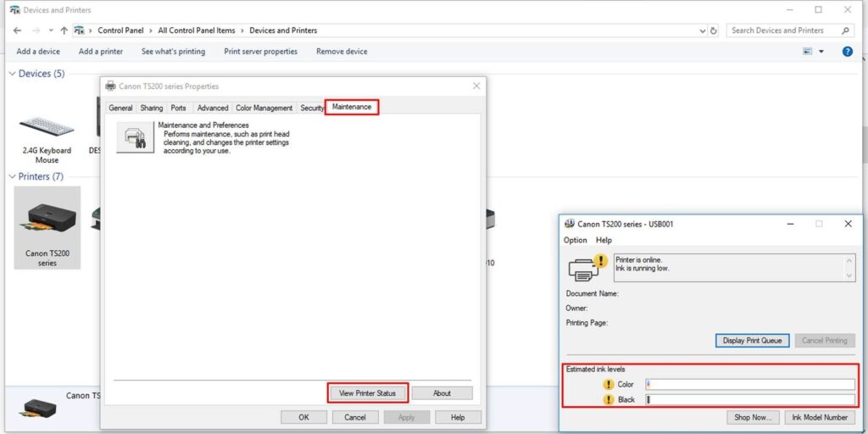Image resolution: width=868 pixels, height=434 pixels.
Task: Click the search magnifier icon
Action: [x=845, y=31]
